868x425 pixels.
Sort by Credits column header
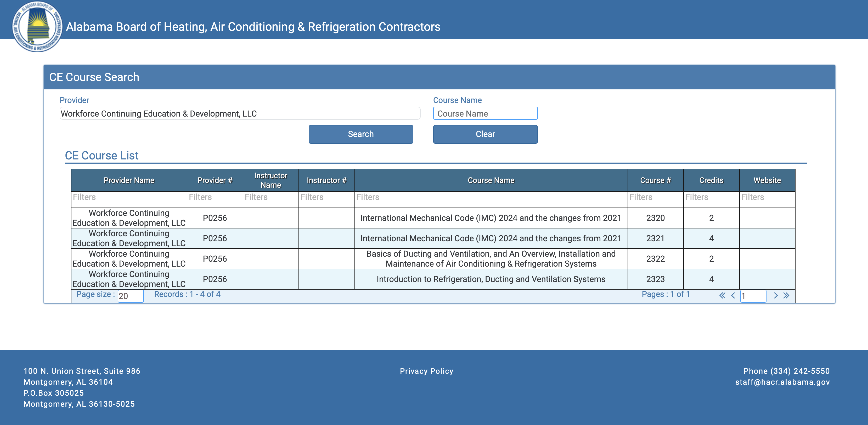pos(711,181)
